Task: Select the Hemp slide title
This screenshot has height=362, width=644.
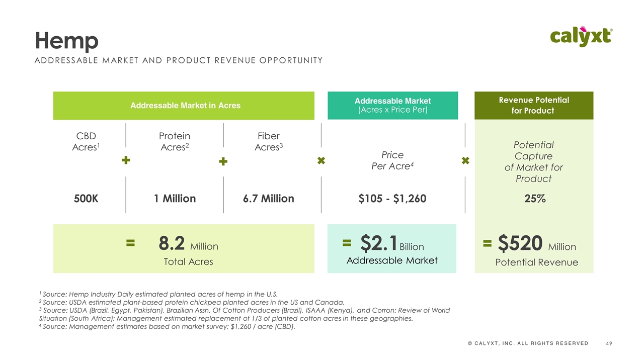Action: coord(66,41)
